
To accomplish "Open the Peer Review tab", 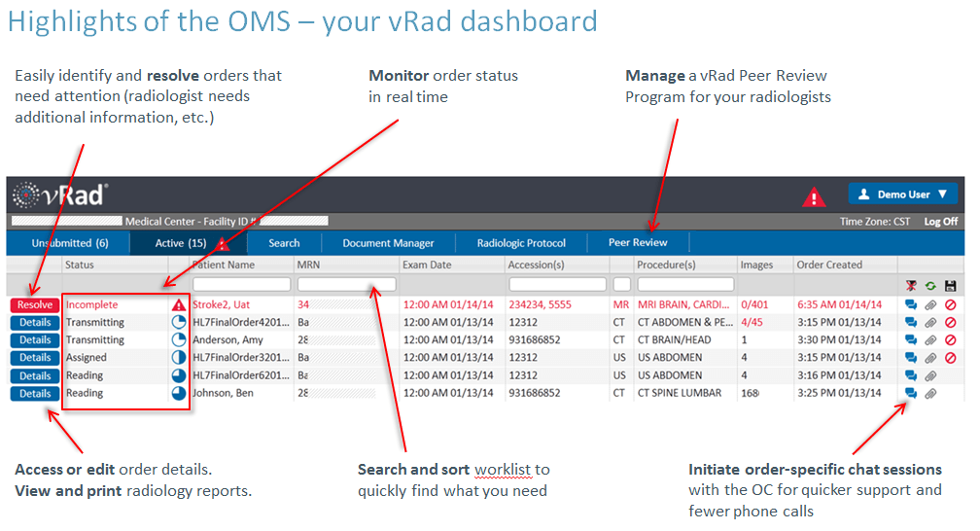I will point(638,243).
